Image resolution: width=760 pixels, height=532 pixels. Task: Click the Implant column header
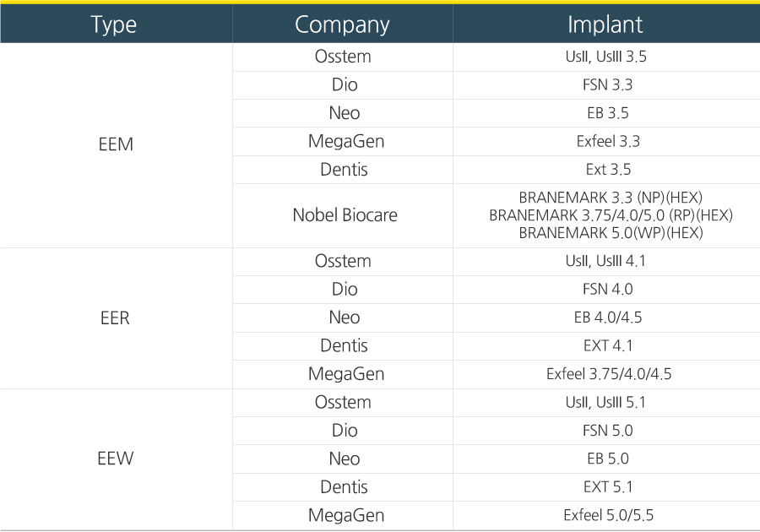click(605, 24)
